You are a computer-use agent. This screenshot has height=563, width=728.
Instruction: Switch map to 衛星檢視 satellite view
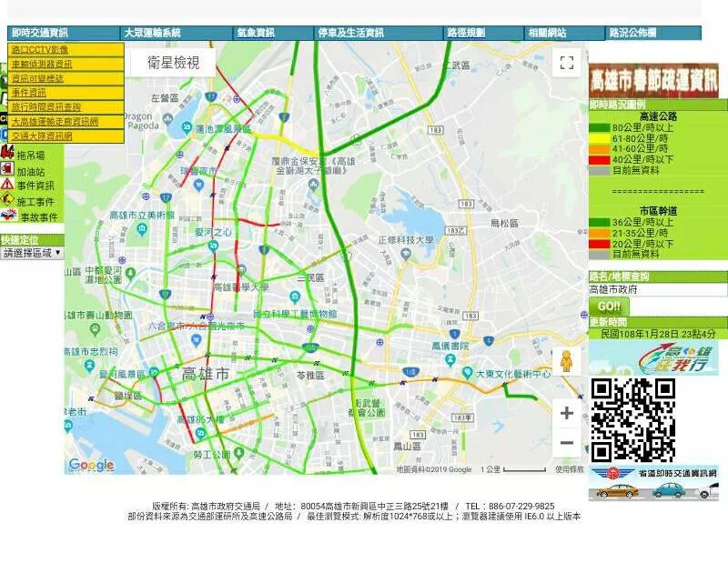click(x=173, y=63)
